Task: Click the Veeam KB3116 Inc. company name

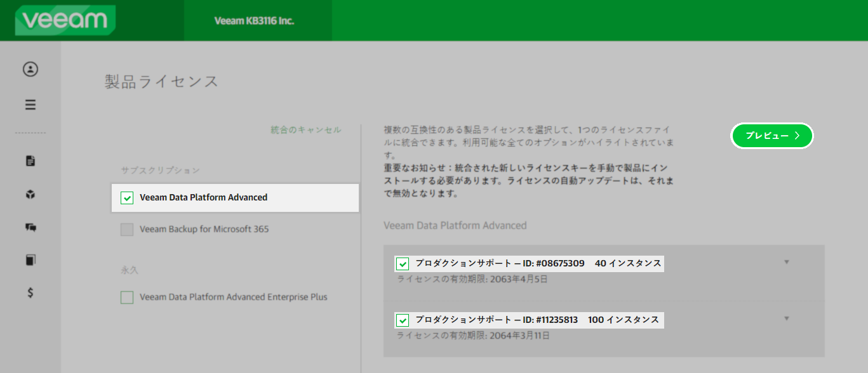Action: tap(254, 20)
